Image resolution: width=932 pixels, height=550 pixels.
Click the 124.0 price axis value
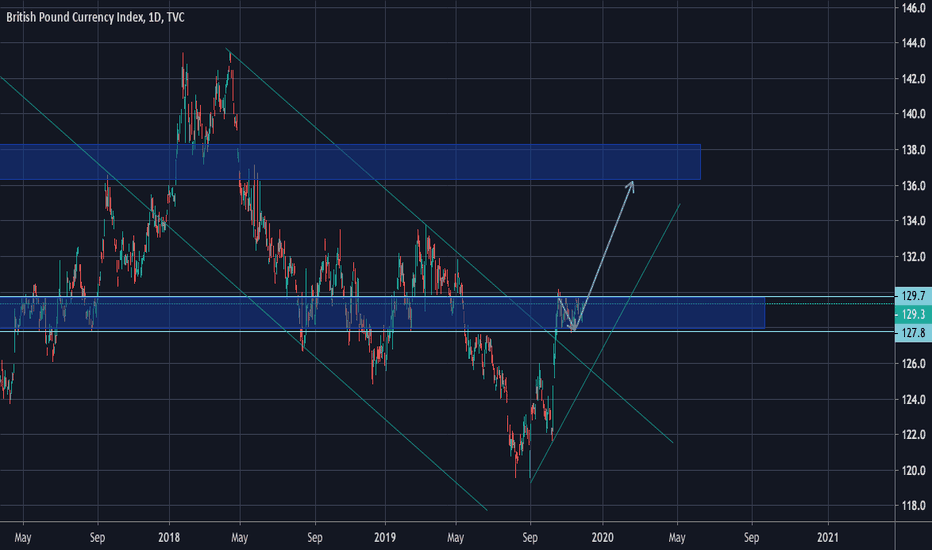914,399
